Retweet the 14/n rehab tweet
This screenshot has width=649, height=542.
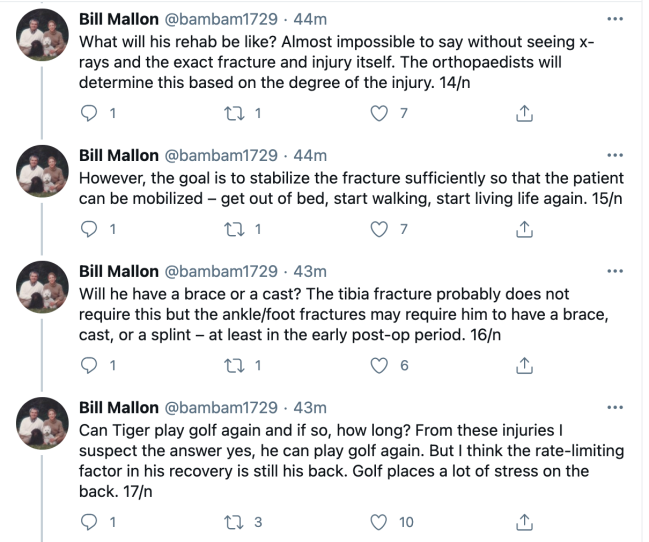point(235,114)
